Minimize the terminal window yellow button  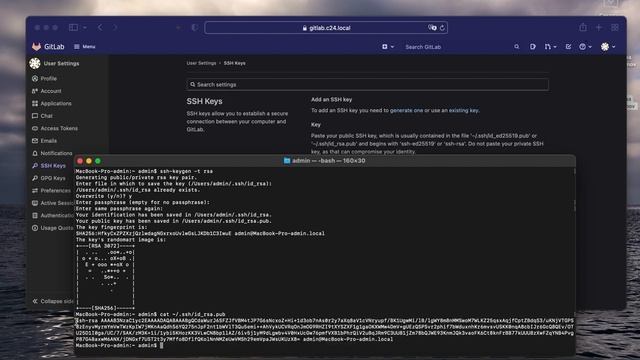pos(89,161)
